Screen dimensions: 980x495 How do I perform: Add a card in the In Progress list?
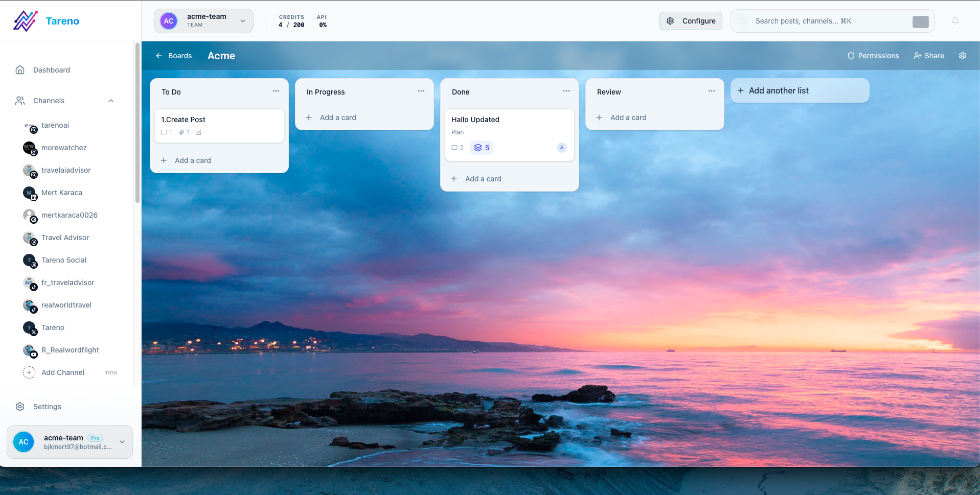point(337,117)
